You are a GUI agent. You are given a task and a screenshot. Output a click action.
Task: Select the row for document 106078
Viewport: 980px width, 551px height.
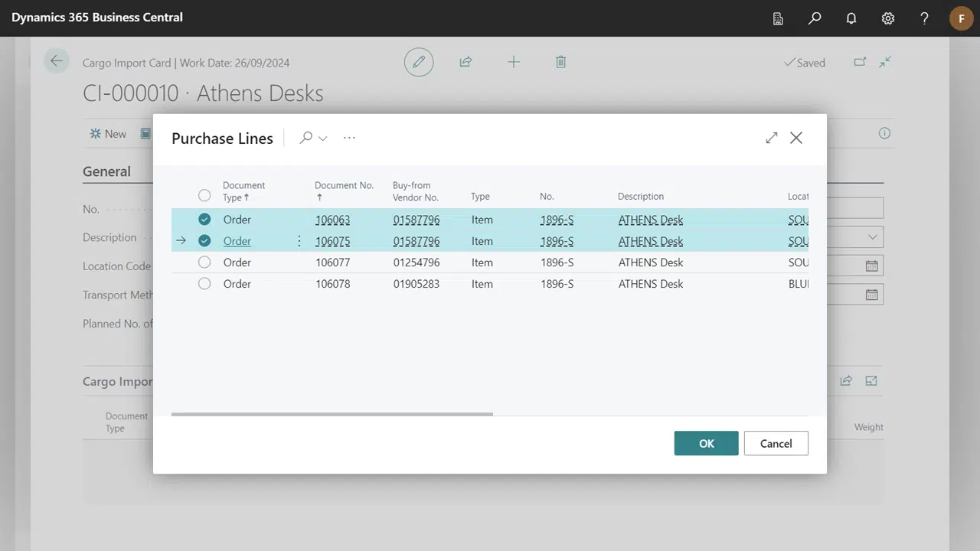[204, 284]
